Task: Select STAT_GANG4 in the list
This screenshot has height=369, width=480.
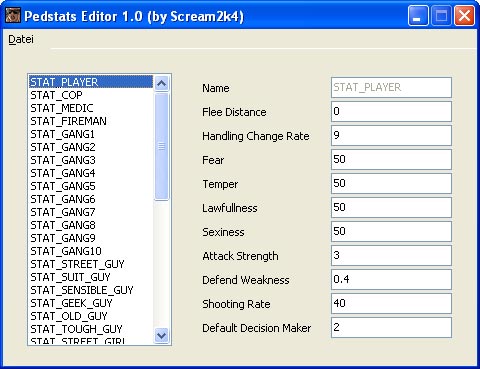Action: coord(91,173)
